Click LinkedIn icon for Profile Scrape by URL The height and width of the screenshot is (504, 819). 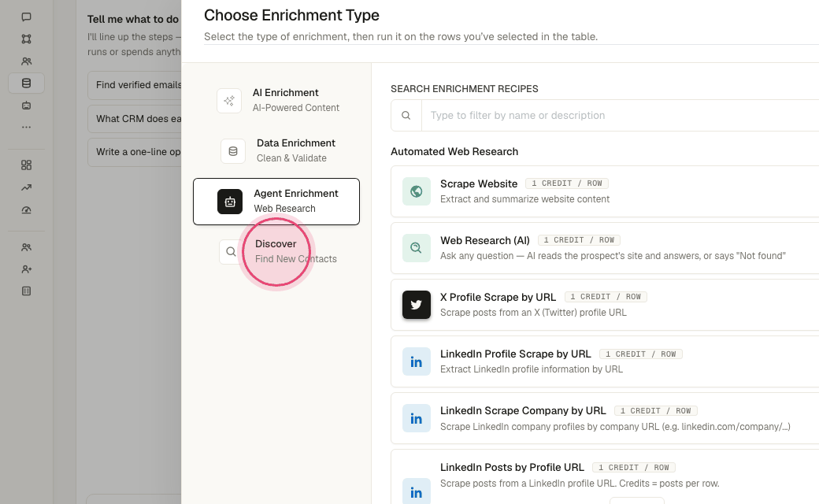pos(417,361)
